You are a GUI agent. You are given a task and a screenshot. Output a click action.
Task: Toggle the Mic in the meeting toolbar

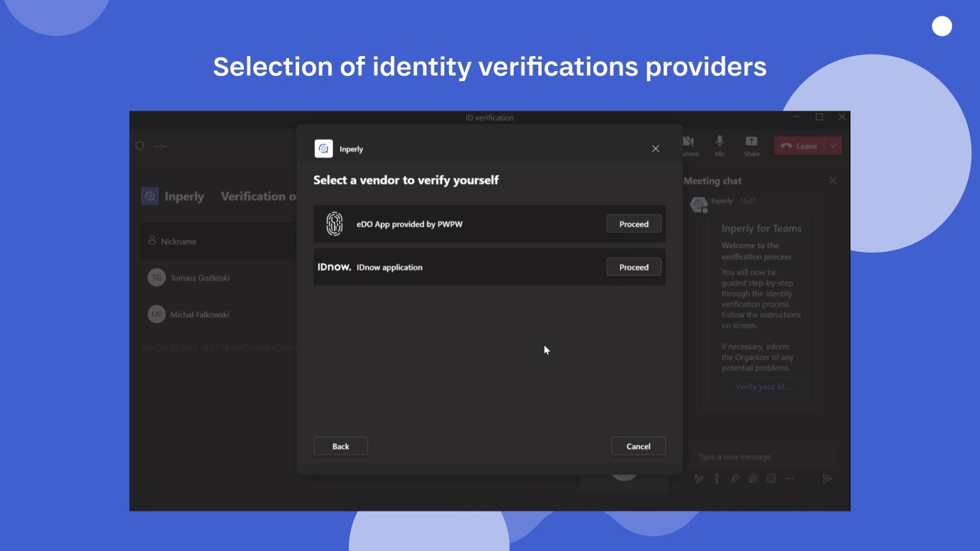720,146
